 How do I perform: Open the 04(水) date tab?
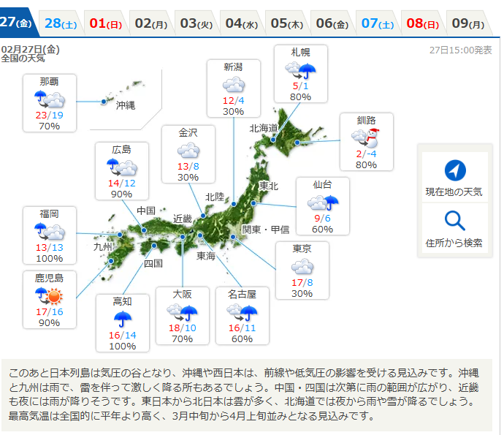pos(242,23)
